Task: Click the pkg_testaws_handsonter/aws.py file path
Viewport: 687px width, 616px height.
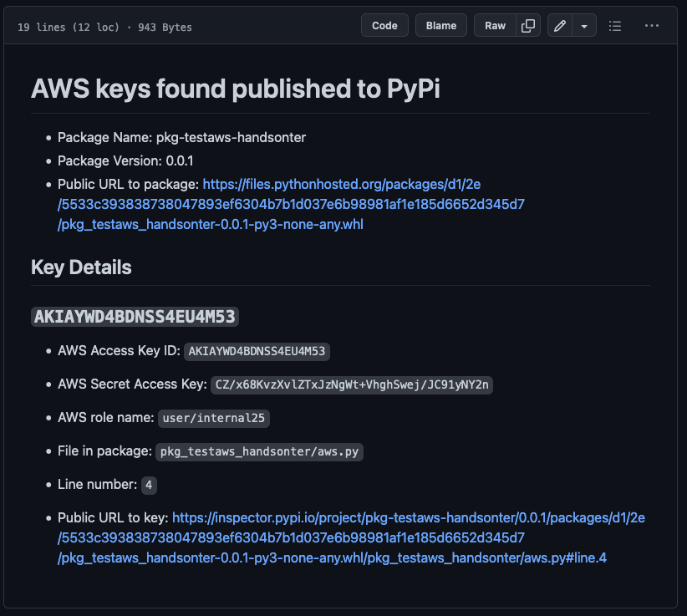Action: click(260, 451)
